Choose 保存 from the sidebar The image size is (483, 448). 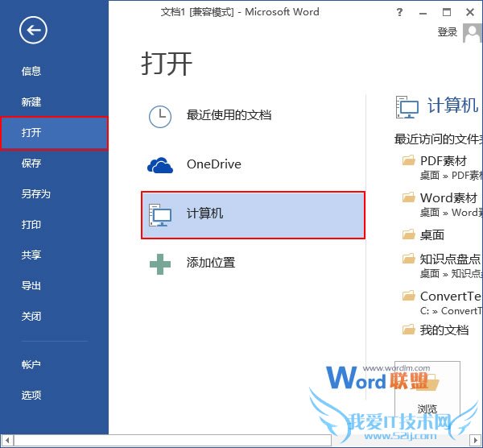pos(31,163)
